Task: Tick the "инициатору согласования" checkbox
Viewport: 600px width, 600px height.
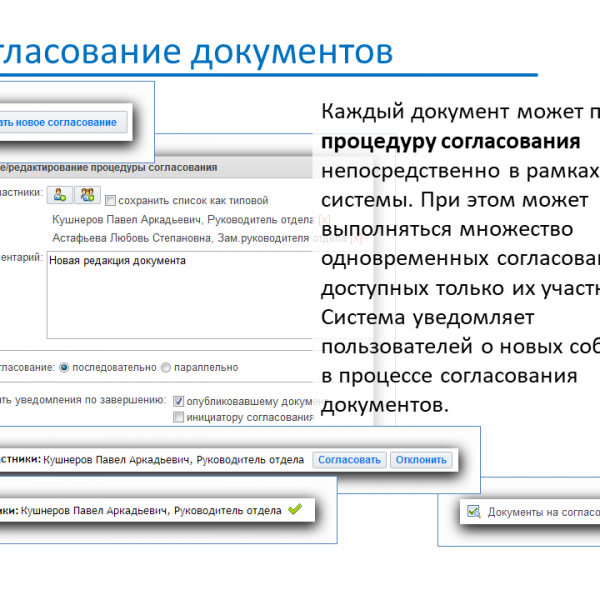Action: pyautogui.click(x=178, y=417)
